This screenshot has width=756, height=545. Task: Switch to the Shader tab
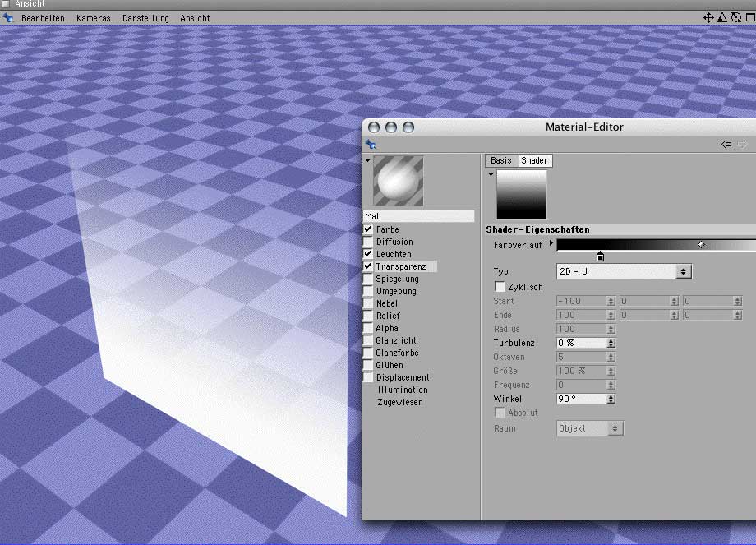[x=535, y=160]
